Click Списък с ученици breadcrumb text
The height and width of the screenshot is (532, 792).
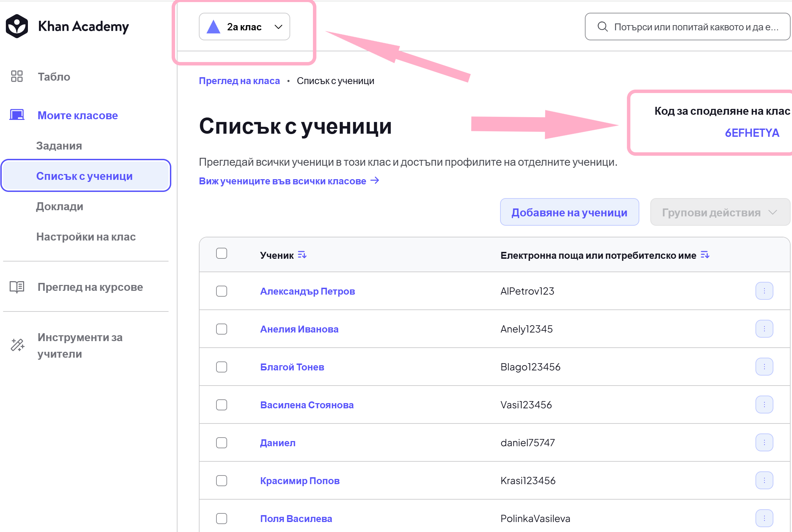pos(335,81)
